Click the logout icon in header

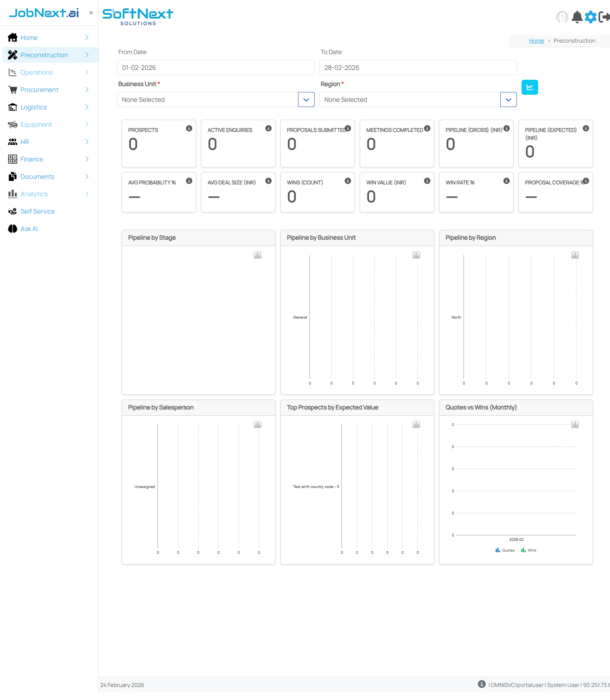click(604, 17)
